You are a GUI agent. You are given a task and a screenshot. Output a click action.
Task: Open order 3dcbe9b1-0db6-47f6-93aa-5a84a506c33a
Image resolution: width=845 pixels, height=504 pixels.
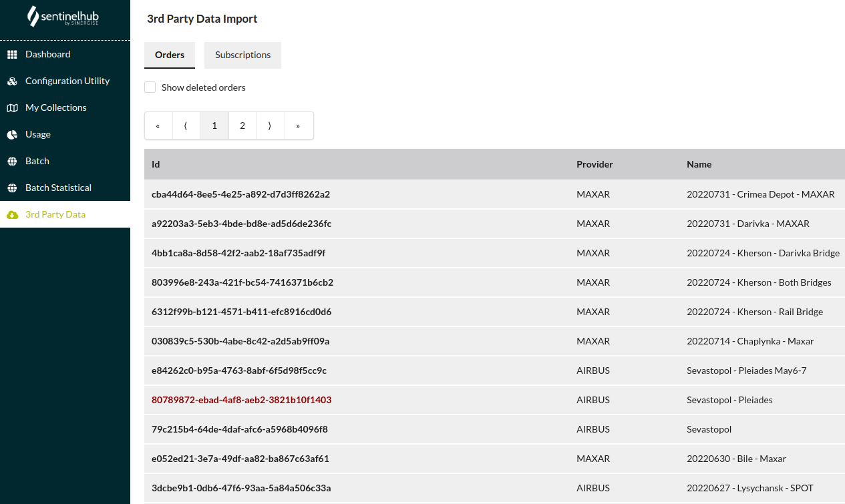(241, 488)
